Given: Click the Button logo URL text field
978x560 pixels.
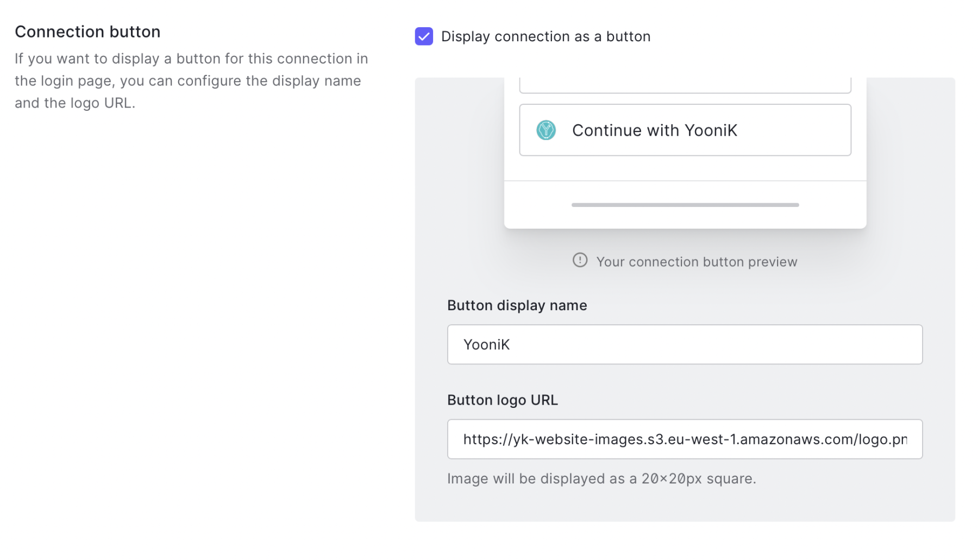Looking at the screenshot, I should tap(685, 439).
